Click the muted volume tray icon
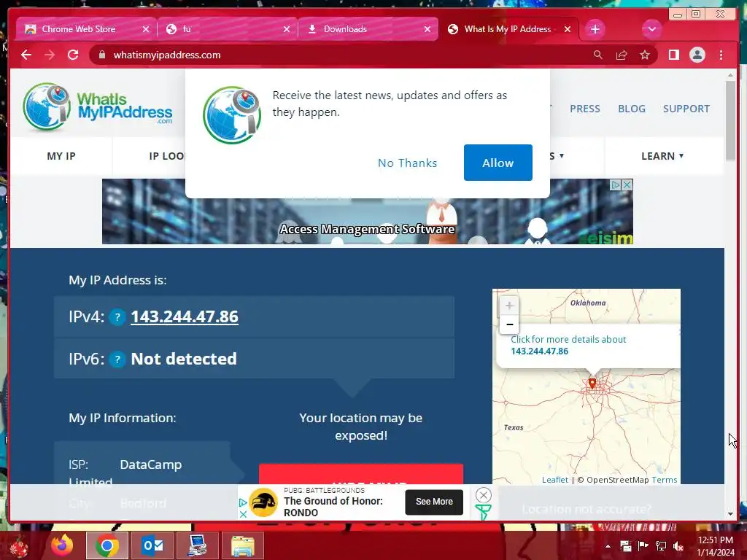 [x=678, y=546]
